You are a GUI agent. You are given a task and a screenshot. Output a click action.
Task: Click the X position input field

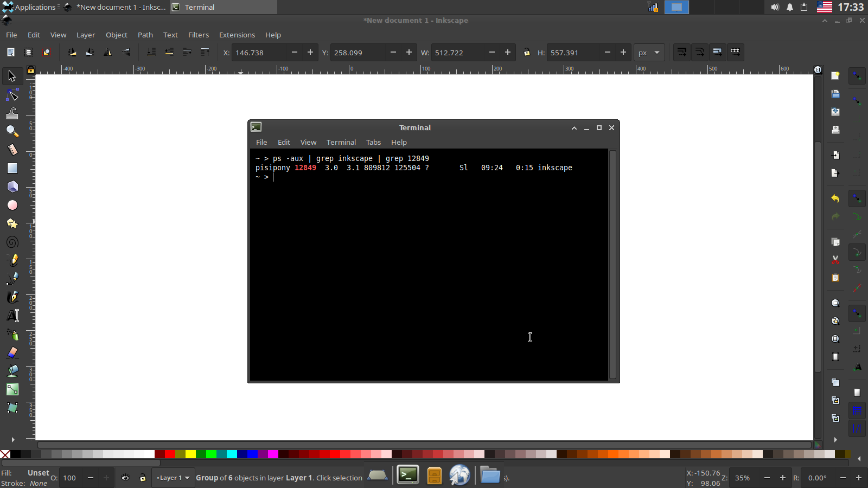(259, 53)
